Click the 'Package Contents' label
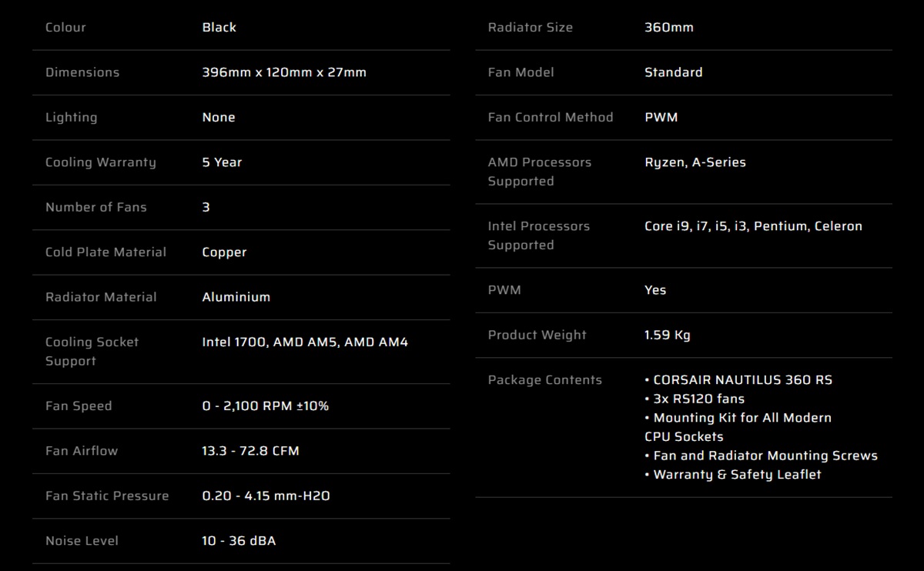This screenshot has height=571, width=924. point(545,380)
